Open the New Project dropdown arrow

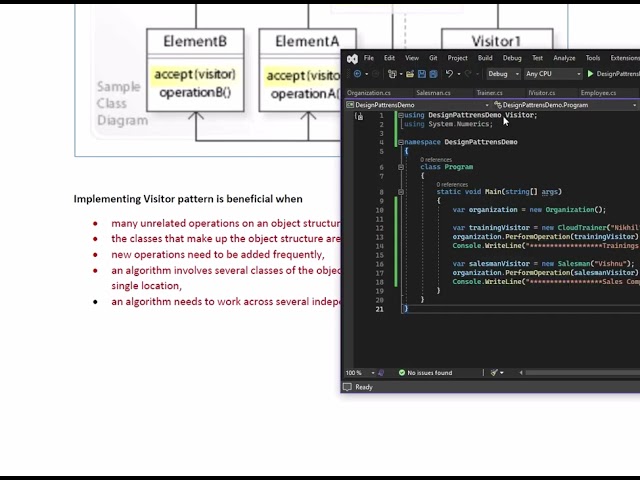[401, 74]
